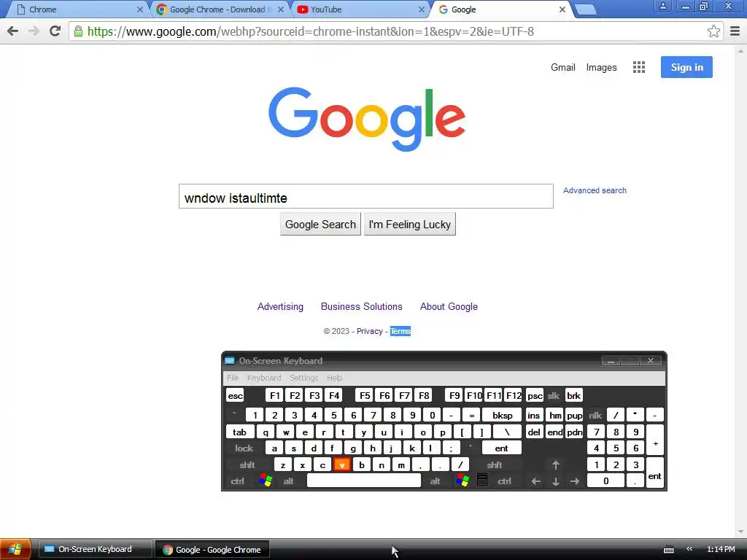
Task: Click the right arrow key on the keyboard
Action: [575, 481]
